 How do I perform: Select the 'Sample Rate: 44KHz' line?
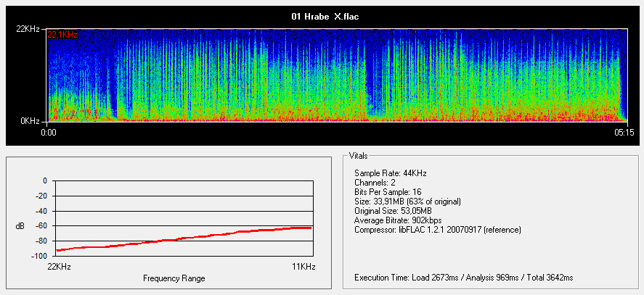[x=389, y=173]
